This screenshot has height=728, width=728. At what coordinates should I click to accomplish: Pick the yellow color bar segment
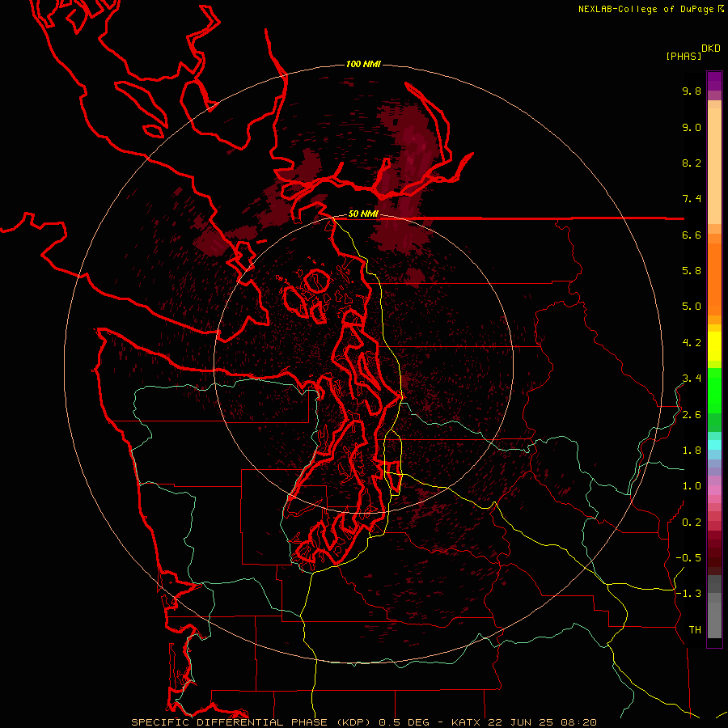(x=714, y=346)
